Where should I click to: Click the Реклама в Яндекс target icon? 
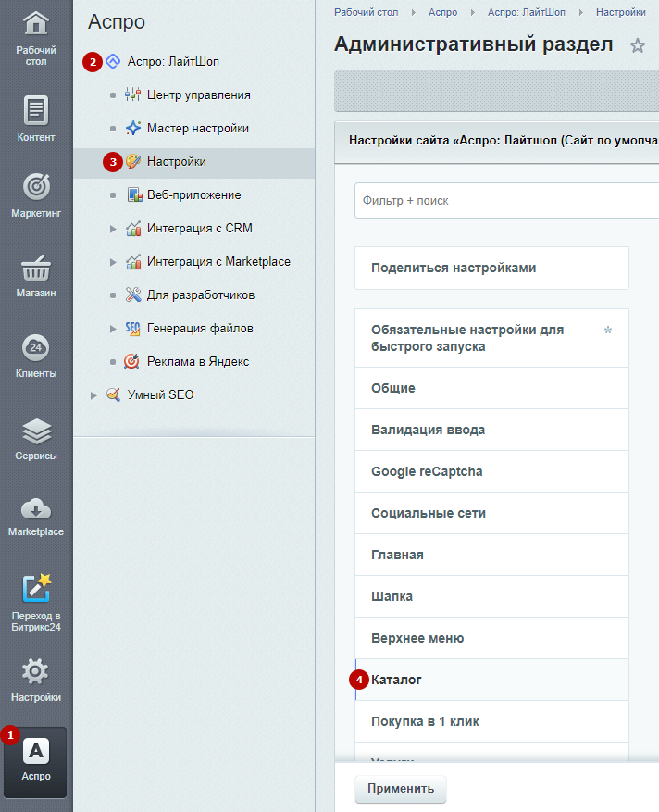[131, 361]
